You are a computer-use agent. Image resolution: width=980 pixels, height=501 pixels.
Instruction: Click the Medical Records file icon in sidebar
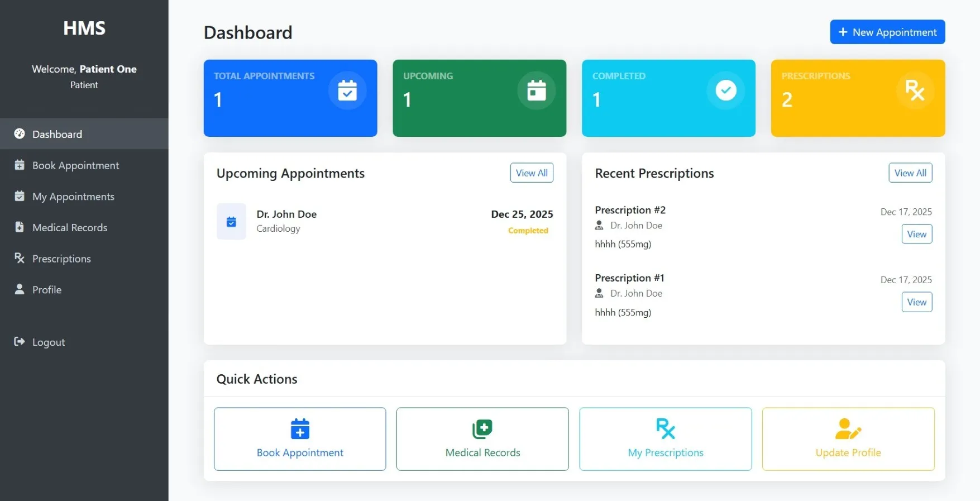(x=20, y=227)
